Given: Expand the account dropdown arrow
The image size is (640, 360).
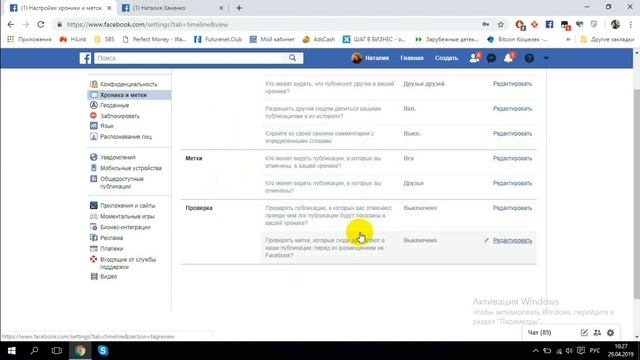Looking at the screenshot, I should (x=546, y=58).
